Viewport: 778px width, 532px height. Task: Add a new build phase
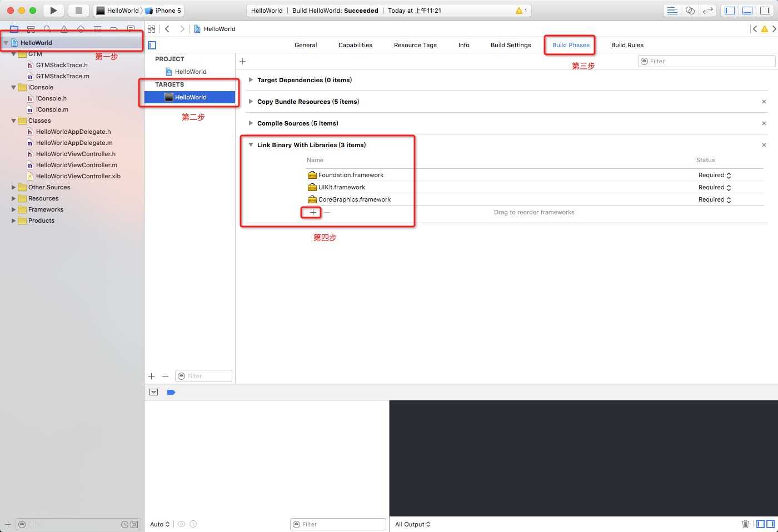pos(242,61)
